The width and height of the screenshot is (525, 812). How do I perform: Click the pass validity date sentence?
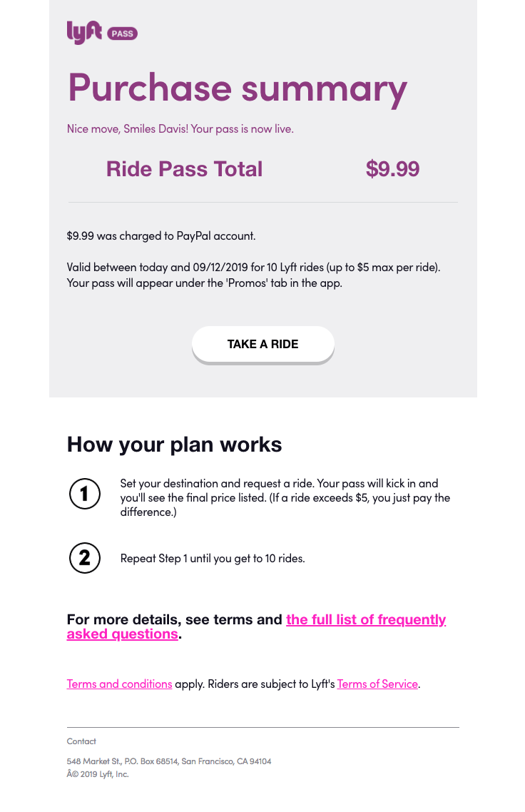point(254,275)
